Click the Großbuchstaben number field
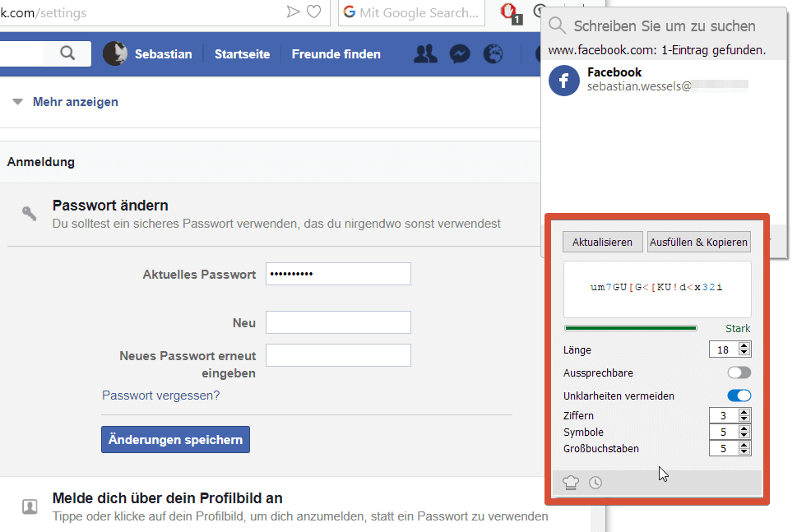 (724, 449)
